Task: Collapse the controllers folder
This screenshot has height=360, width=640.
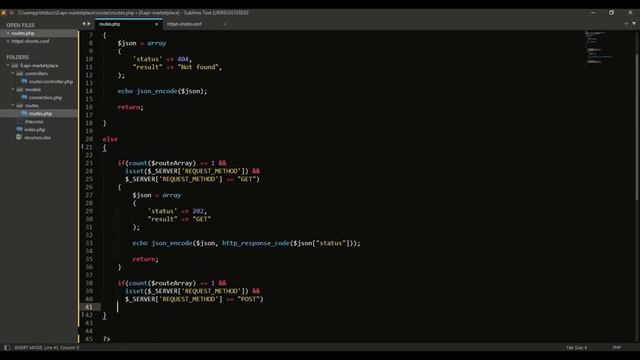Action: pyautogui.click(x=13, y=73)
